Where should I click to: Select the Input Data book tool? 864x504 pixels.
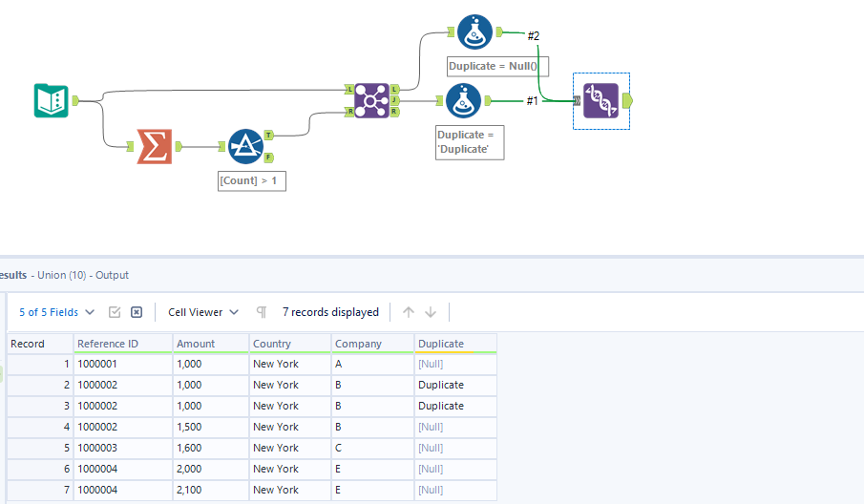52,101
